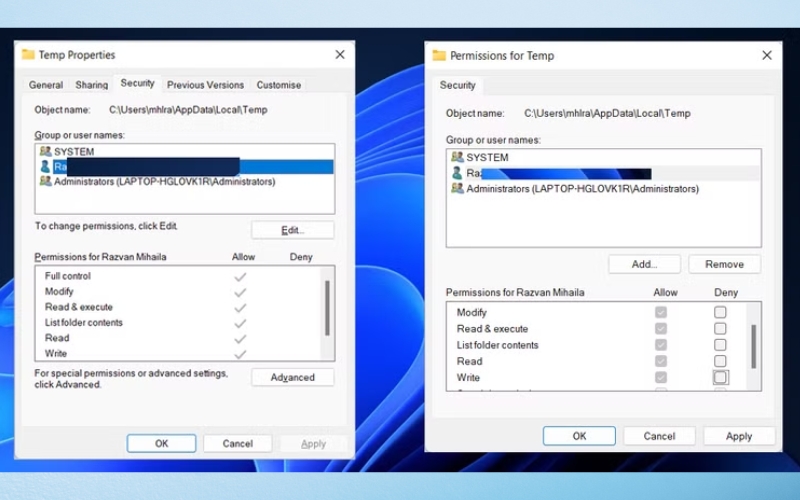Go to the Customise tab
Viewport: 800px width, 500px height.
point(278,85)
